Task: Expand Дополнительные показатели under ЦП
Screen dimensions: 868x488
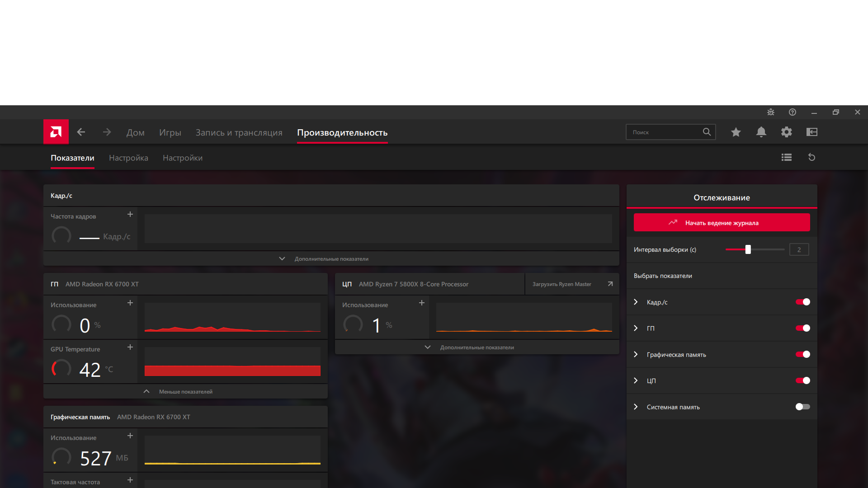Action: (x=476, y=347)
